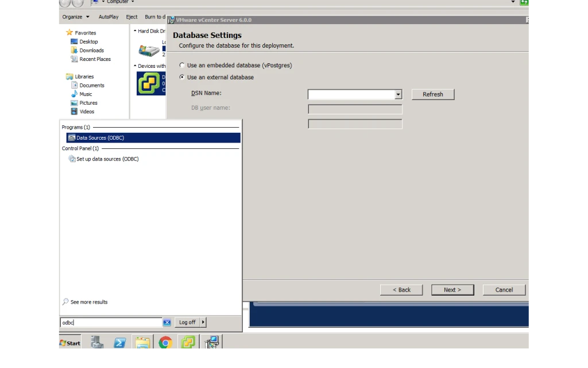
Task: Open the Organize menu in Explorer
Action: pos(76,17)
